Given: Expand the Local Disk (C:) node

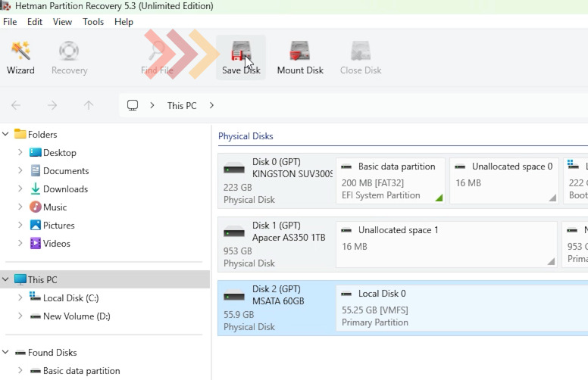Looking at the screenshot, I should click(20, 297).
